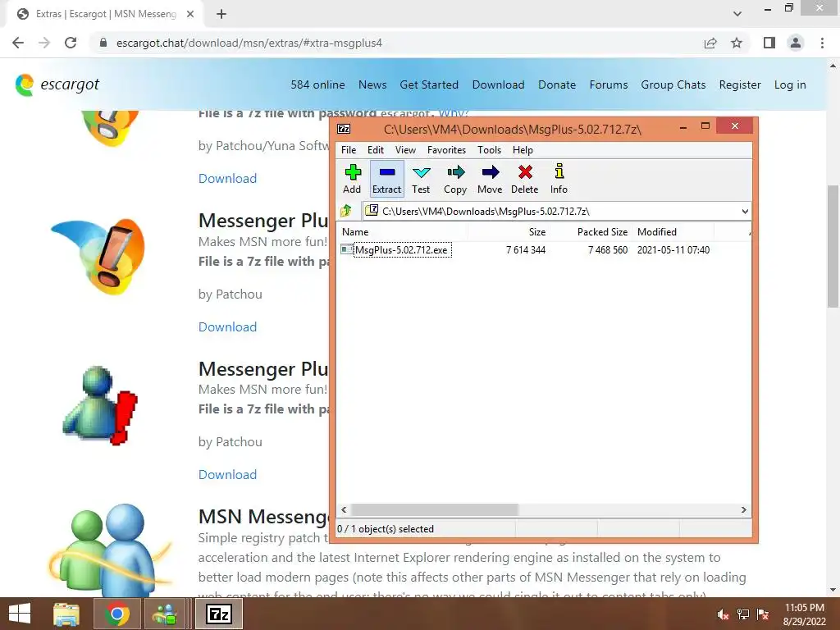This screenshot has height=630, width=840.
Task: View site information padlock icon
Action: point(103,43)
